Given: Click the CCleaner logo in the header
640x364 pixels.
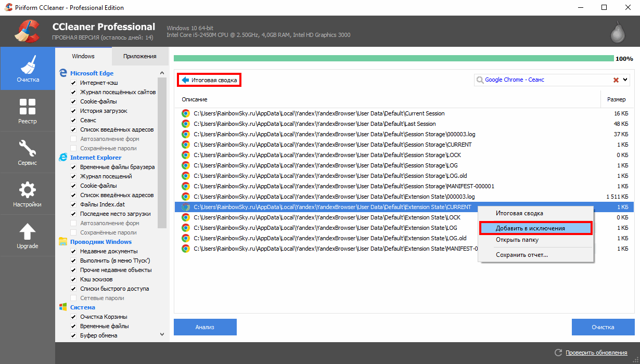Looking at the screenshot, I should point(27,31).
